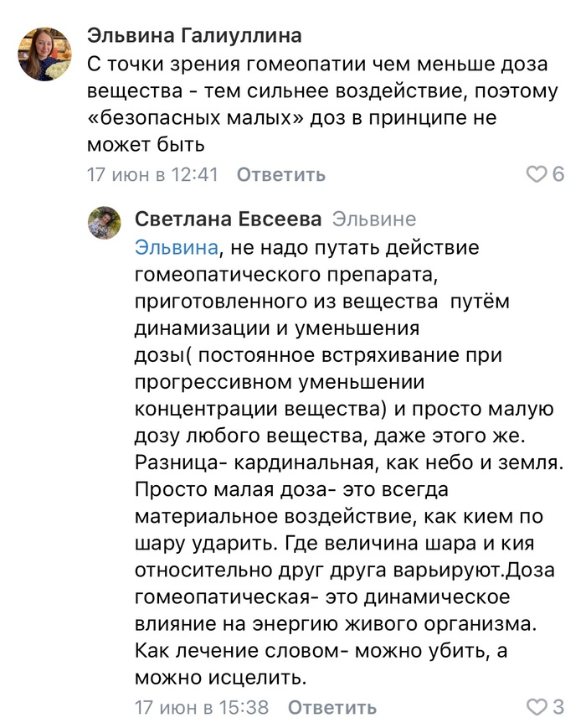Open the 17 июн в 12:41 timestamp
This screenshot has height=728, width=586.
point(152,175)
